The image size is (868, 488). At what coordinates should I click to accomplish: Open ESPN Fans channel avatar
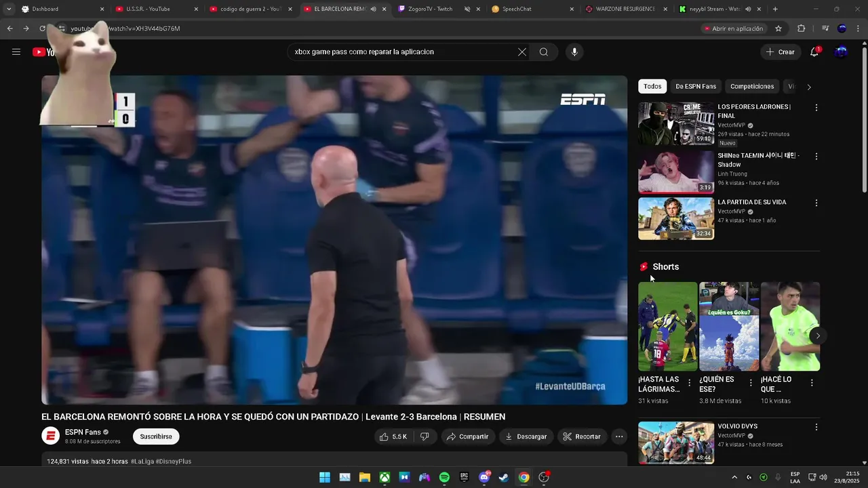[x=51, y=436]
